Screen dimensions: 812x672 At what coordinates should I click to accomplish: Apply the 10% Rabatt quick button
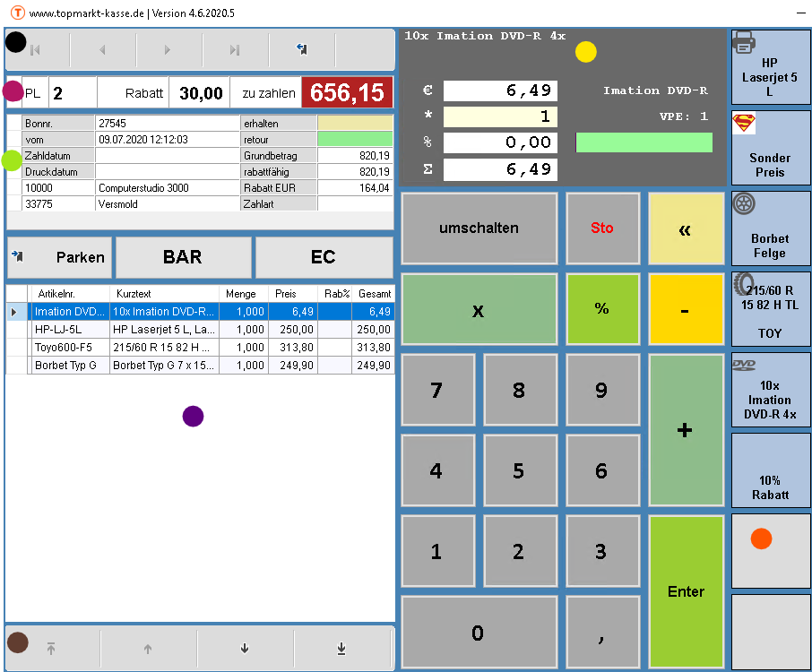coord(770,470)
